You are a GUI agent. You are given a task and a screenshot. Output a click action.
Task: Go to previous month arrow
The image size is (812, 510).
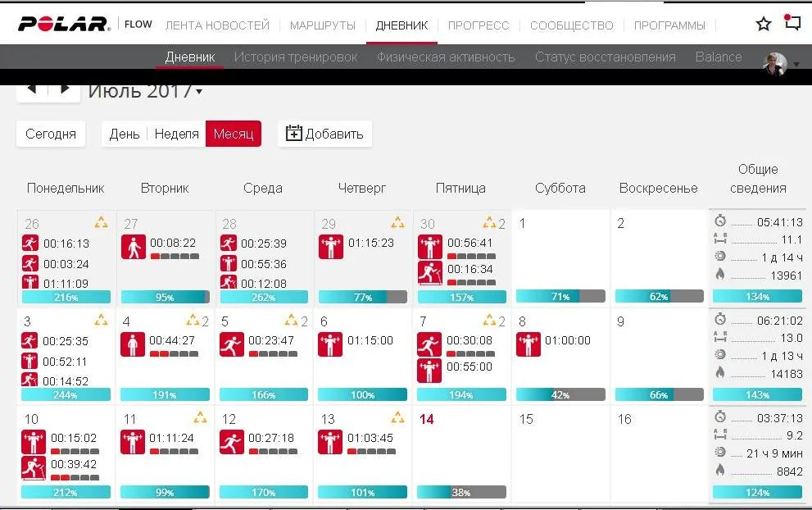(32, 89)
